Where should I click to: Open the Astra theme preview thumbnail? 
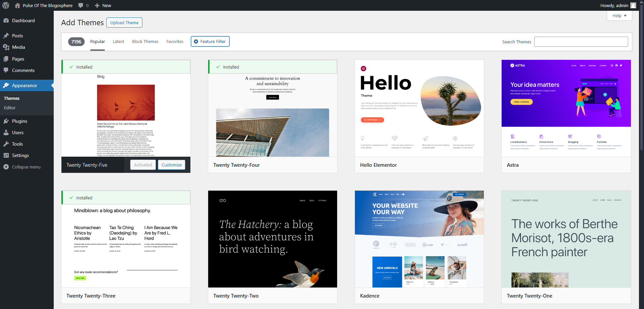(566, 108)
